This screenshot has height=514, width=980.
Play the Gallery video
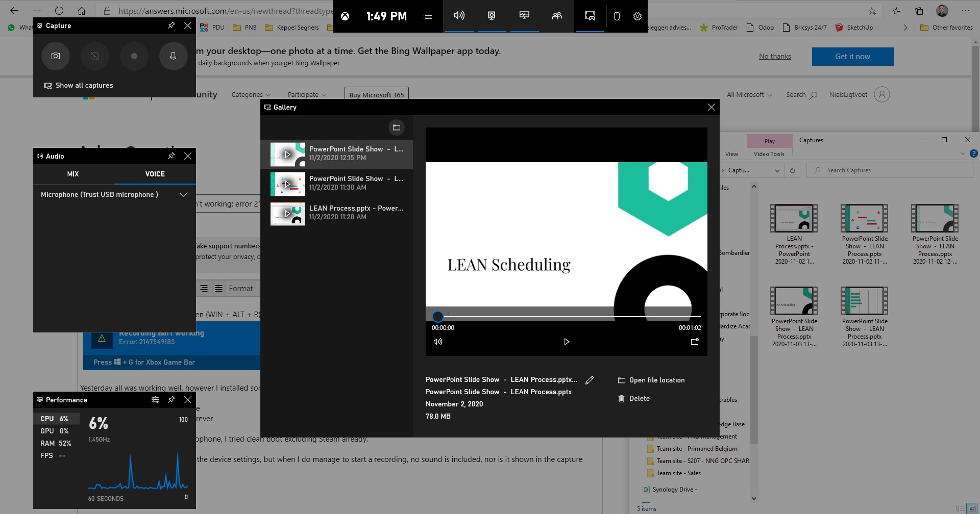(566, 342)
